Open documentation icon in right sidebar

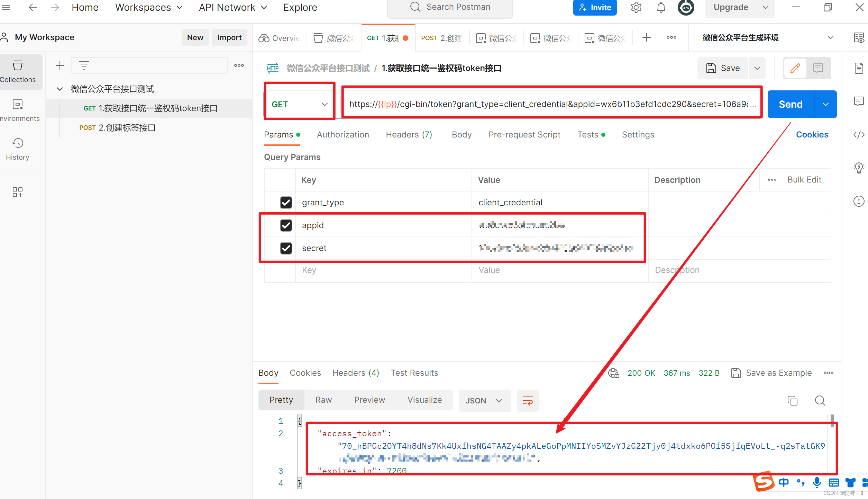pos(859,68)
